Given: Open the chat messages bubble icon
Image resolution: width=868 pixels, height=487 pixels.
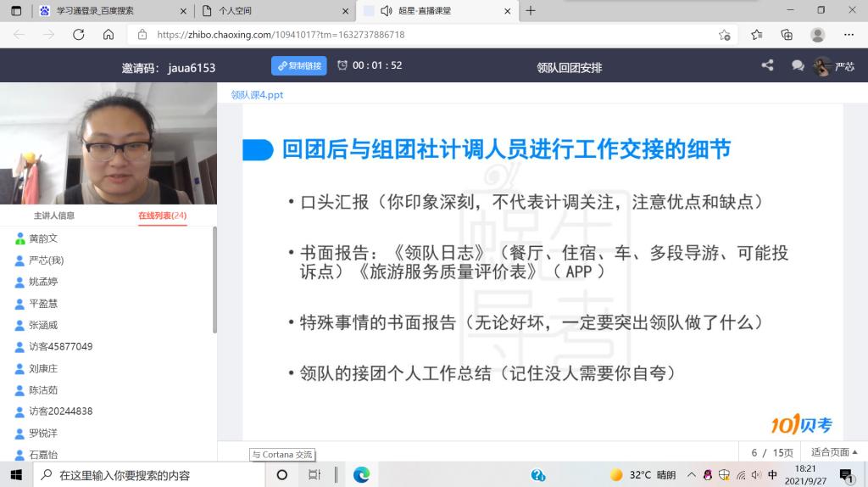Looking at the screenshot, I should [798, 65].
